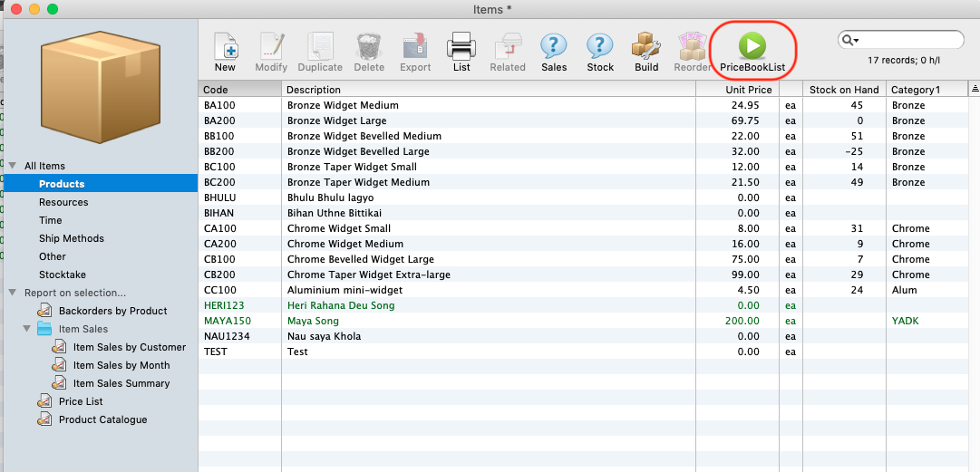Click the Delete trash icon
The width and height of the screenshot is (980, 472).
tap(369, 46)
